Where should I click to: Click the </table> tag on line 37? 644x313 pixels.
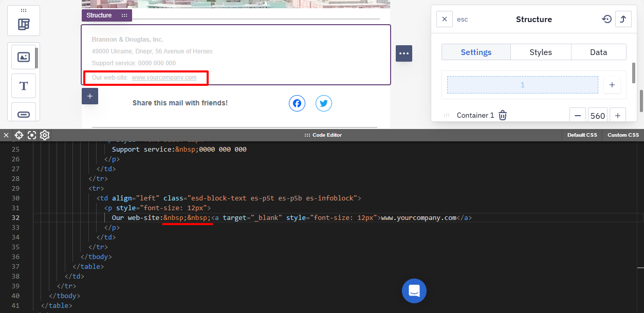point(88,267)
